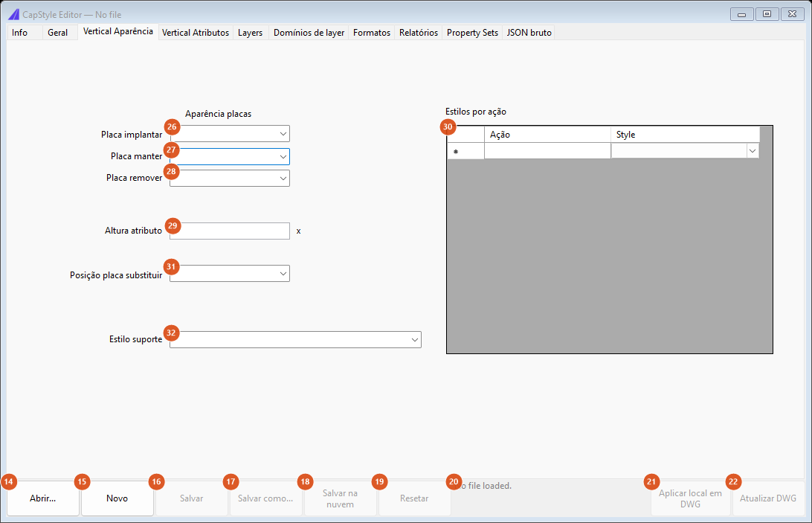Click the Resetar button
Image resolution: width=812 pixels, height=523 pixels.
click(x=414, y=498)
